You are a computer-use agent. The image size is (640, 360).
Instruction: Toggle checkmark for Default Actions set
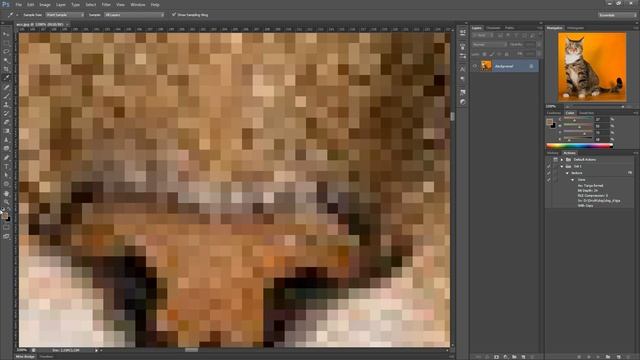pyautogui.click(x=549, y=160)
